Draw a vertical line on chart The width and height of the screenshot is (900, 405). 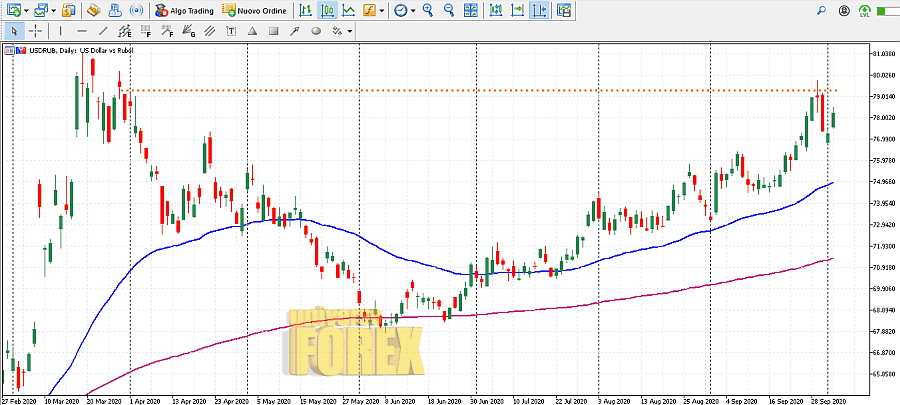(x=62, y=30)
